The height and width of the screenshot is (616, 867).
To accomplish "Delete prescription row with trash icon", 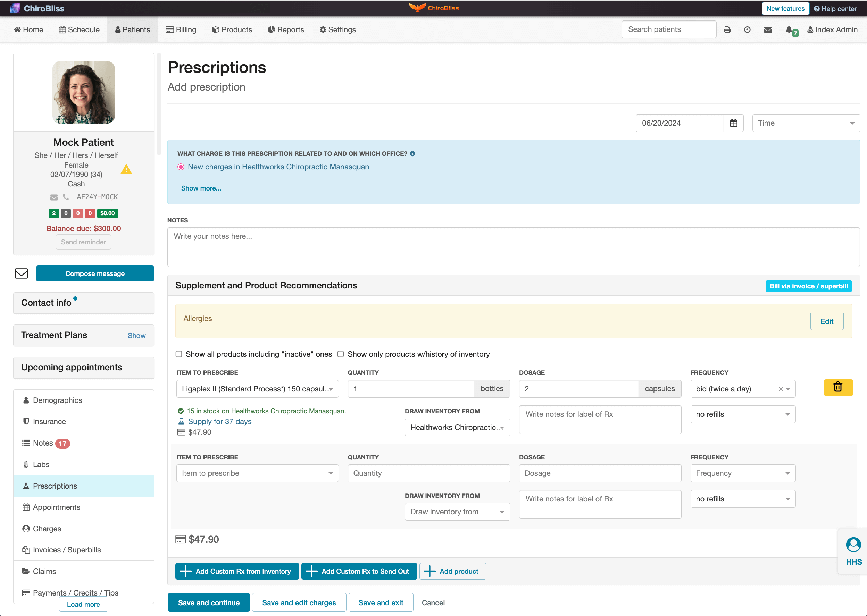I will [838, 387].
